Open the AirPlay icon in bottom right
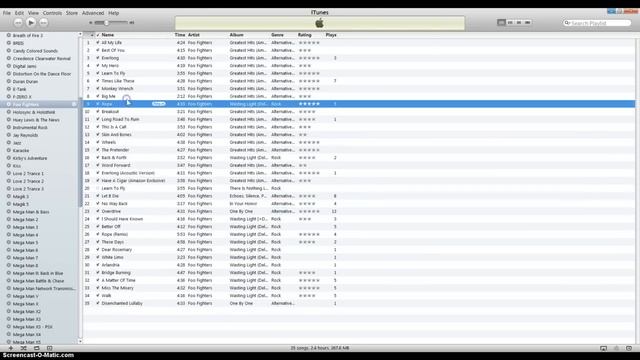 point(603,348)
